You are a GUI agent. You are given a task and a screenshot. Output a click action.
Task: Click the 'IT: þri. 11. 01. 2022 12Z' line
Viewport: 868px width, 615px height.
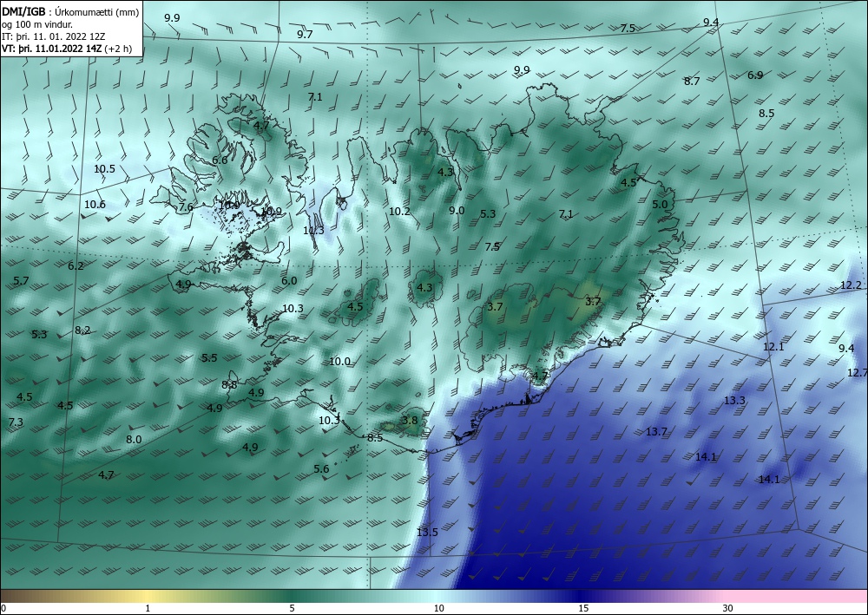tap(54, 36)
